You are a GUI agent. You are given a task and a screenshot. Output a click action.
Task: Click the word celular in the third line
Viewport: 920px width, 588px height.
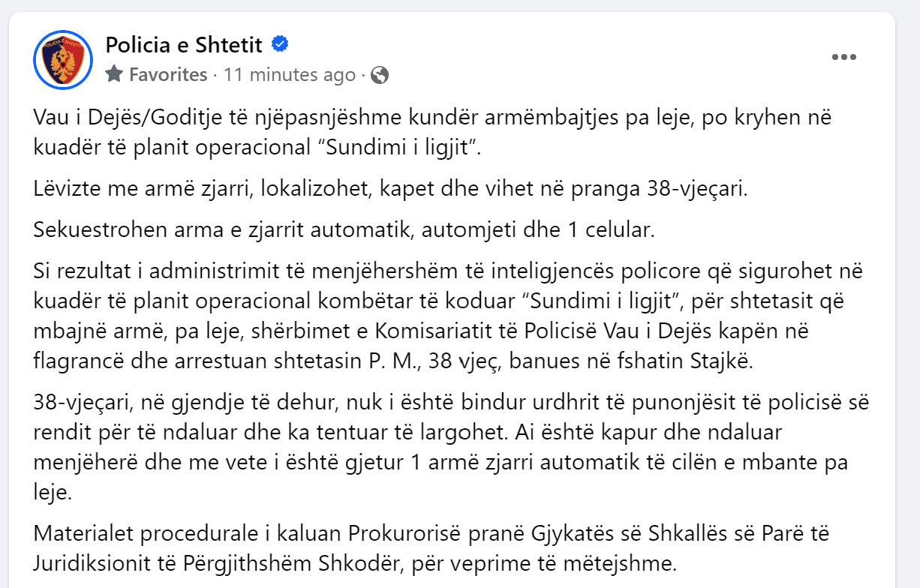pyautogui.click(x=621, y=229)
